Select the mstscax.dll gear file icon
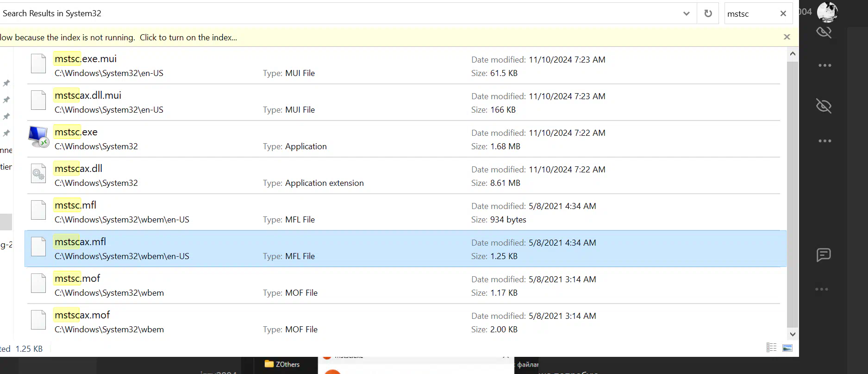868x374 pixels. pyautogui.click(x=38, y=173)
